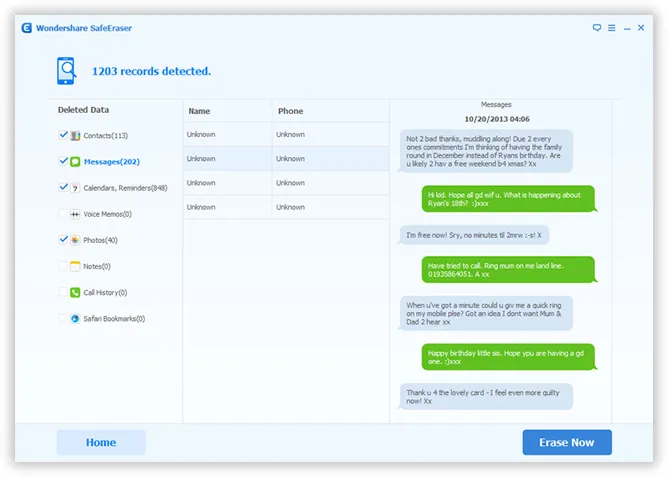Image resolution: width=668 pixels, height=477 pixels.
Task: Click the message mentioning Ryan's 18th
Action: (509, 199)
